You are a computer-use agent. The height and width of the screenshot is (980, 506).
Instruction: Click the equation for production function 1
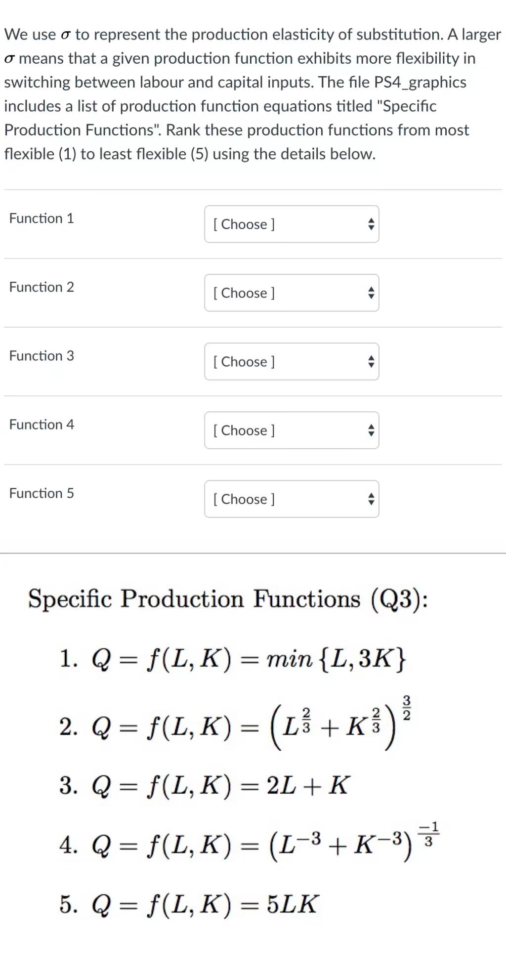tap(232, 660)
